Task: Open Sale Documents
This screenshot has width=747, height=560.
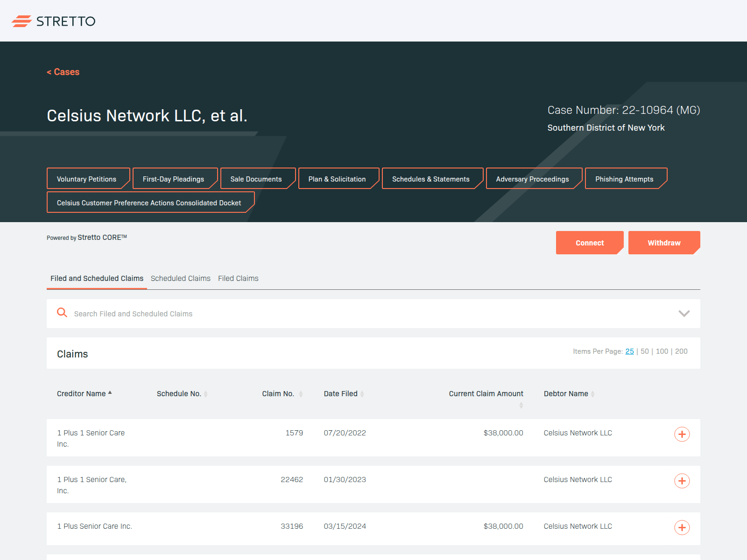Action: [x=258, y=179]
